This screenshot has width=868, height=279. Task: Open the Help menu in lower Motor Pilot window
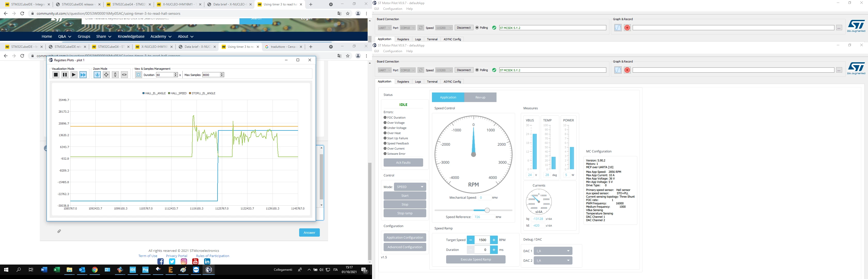409,51
